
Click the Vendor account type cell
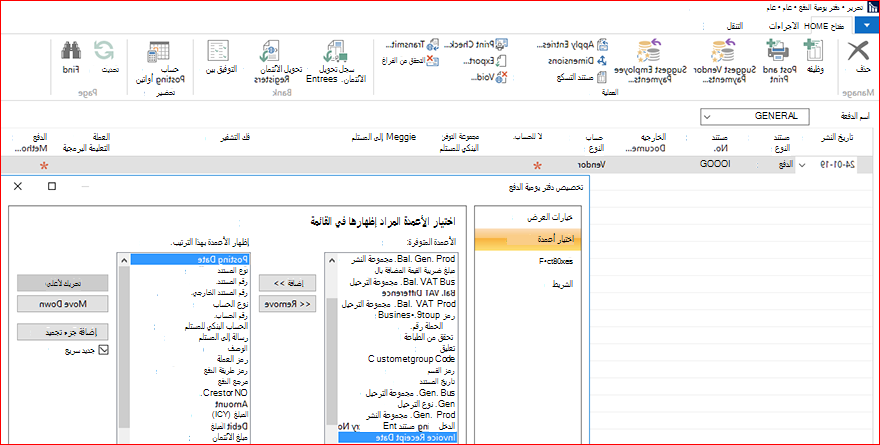coord(592,165)
